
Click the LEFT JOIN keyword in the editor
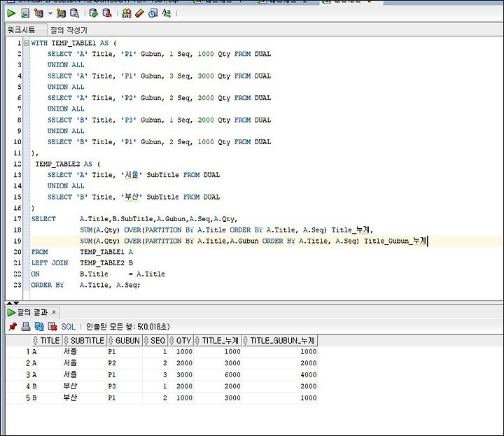[x=50, y=263]
